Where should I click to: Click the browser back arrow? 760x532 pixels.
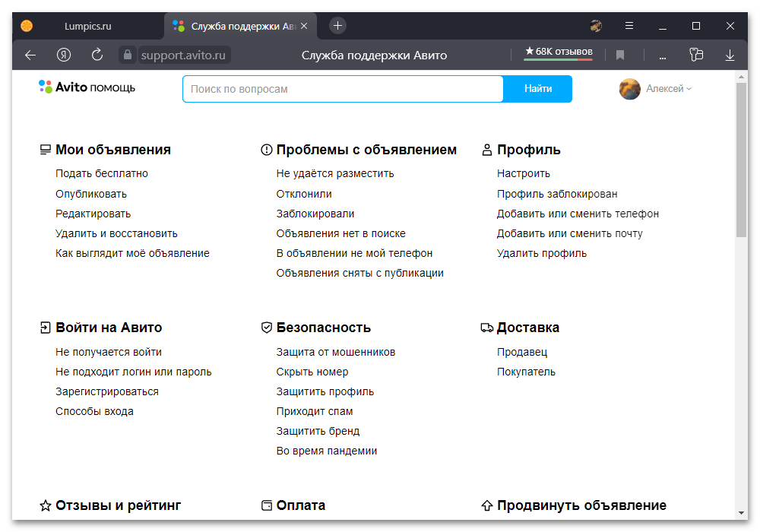[x=30, y=55]
